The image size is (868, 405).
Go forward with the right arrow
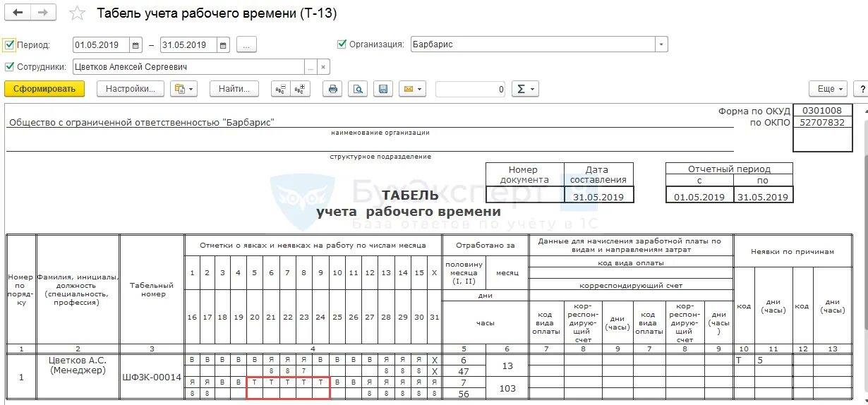43,13
